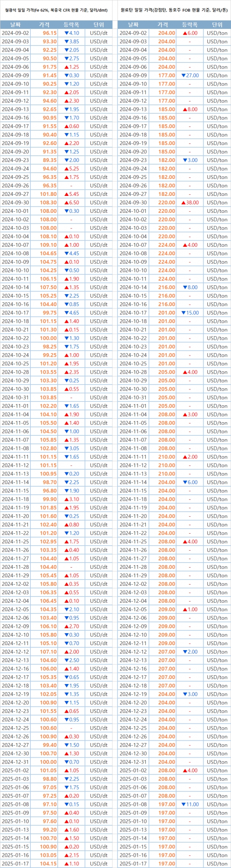The width and height of the screenshot is (231, 868).
Task: Click the USD/ton unit cell for 2025-01-17
Action: click(217, 864)
